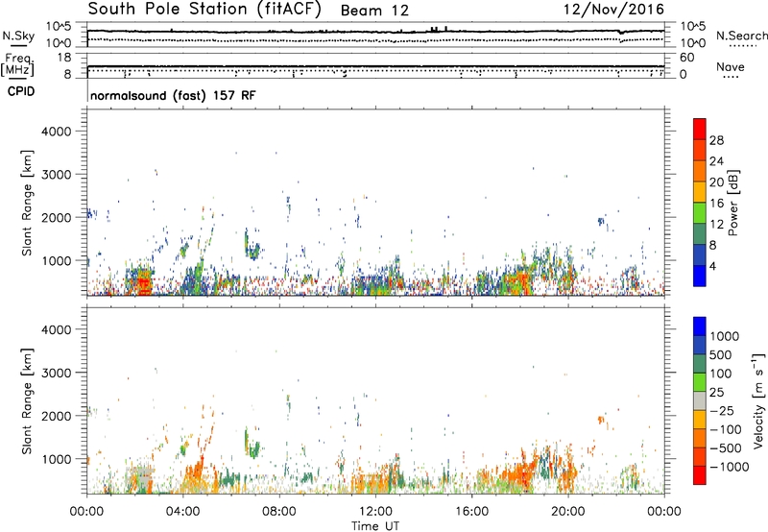Click the 12:00 time tick label
The height and width of the screenshot is (532, 768).
click(375, 512)
